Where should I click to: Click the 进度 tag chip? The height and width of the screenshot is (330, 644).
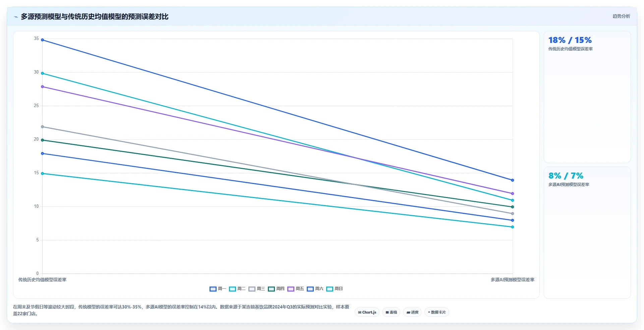click(x=412, y=312)
